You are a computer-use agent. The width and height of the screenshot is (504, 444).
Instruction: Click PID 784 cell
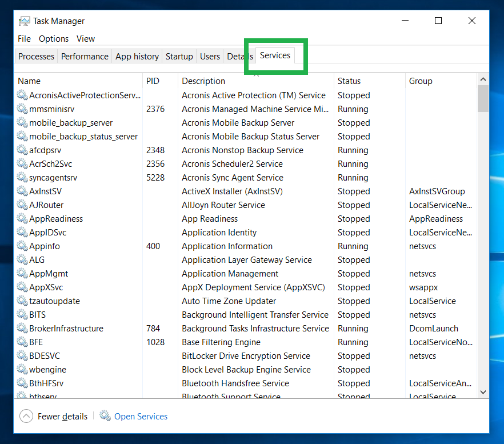pyautogui.click(x=153, y=328)
